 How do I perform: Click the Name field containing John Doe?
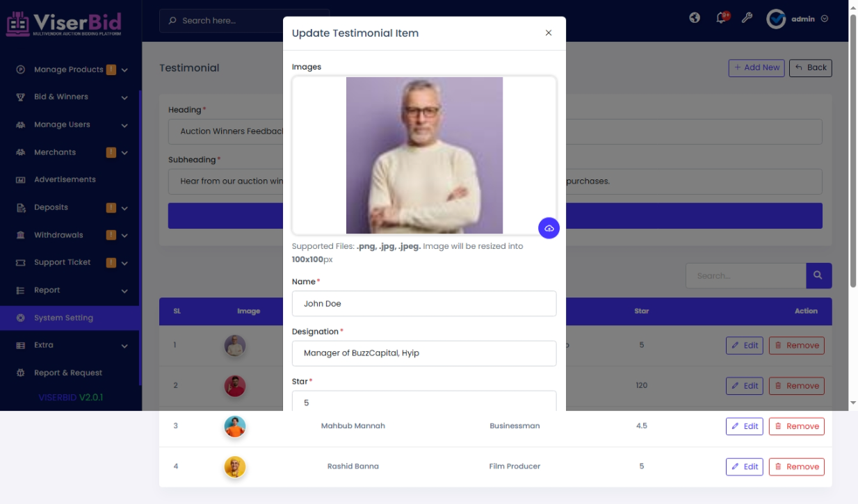coord(424,303)
